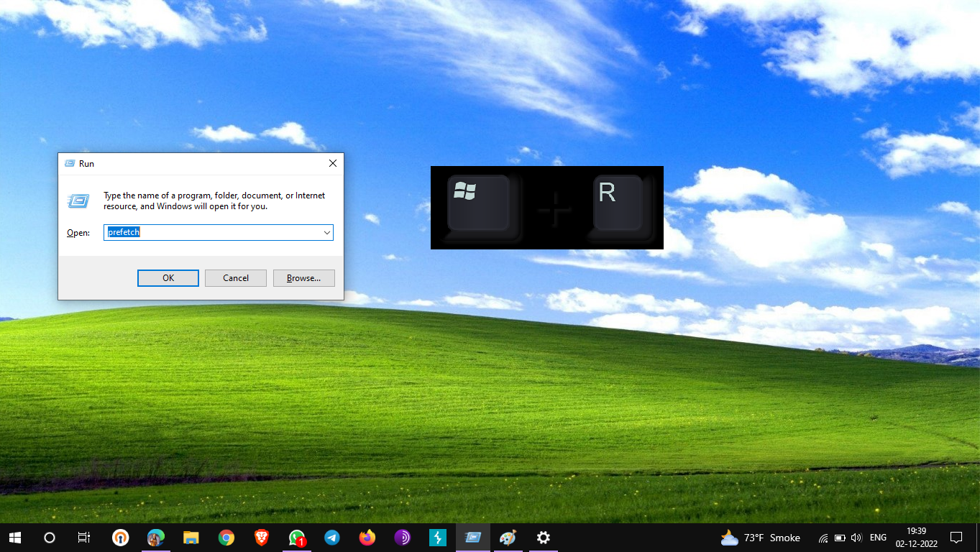Click the Run icon in dialog title bar
Image resolution: width=980 pixels, height=552 pixels.
pos(70,163)
